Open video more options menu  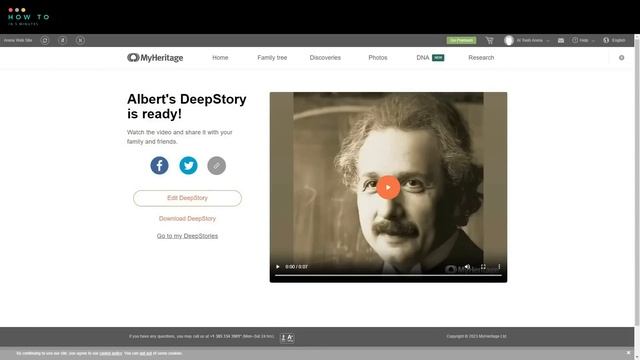(x=499, y=267)
